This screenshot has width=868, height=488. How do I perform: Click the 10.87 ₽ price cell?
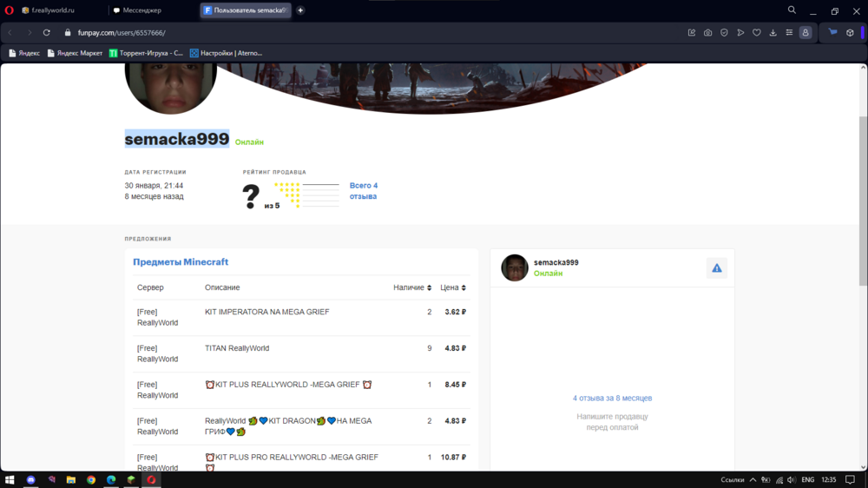click(453, 458)
